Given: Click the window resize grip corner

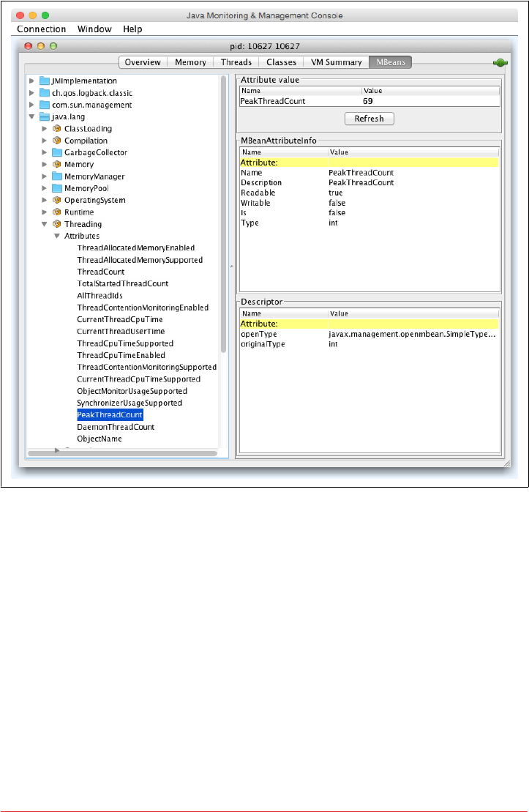Looking at the screenshot, I should coord(507,463).
